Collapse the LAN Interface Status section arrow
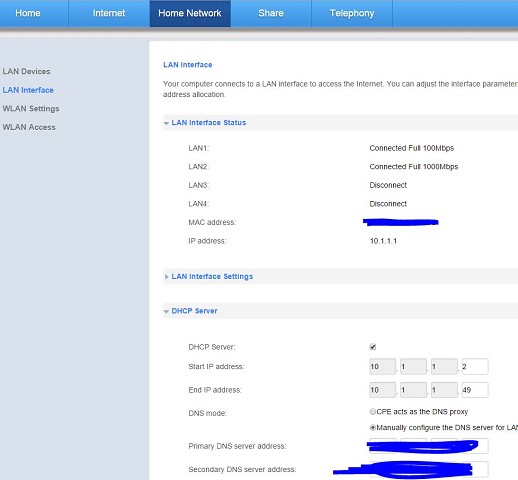518x480 pixels. (x=166, y=123)
